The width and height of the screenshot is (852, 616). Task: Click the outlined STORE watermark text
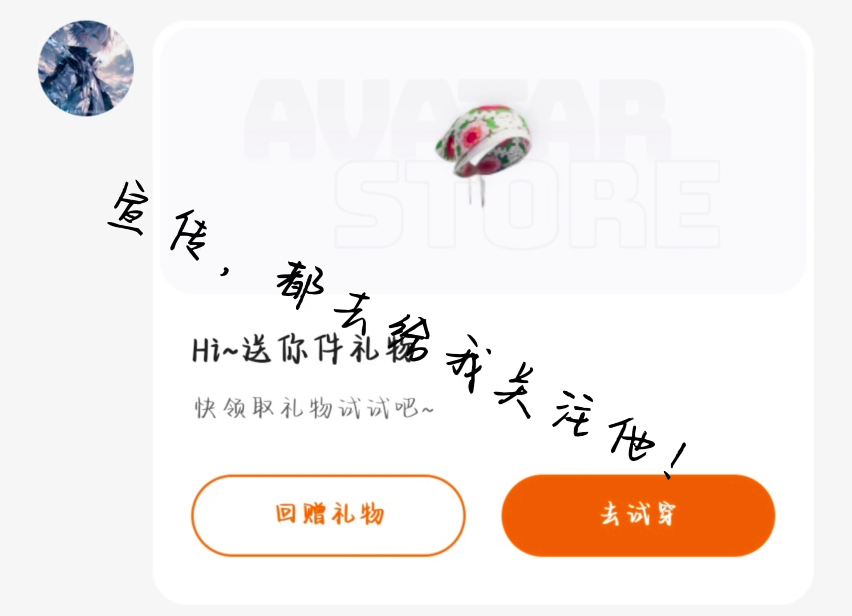click(527, 204)
